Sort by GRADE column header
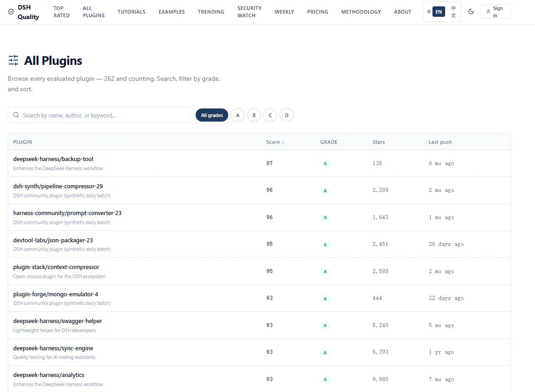535x392 pixels. coord(329,142)
